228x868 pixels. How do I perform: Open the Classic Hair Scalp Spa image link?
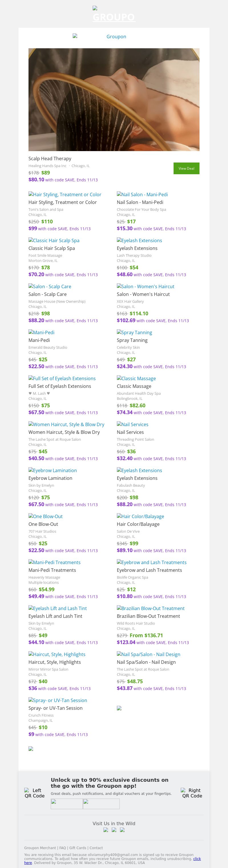tap(54, 240)
